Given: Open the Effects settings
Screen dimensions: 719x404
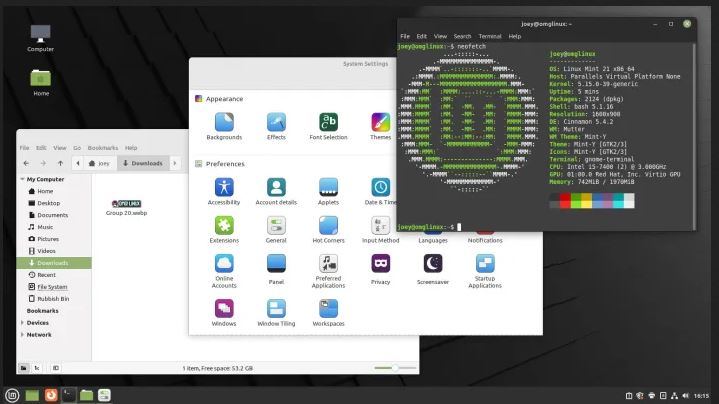Looking at the screenshot, I should pyautogui.click(x=276, y=126).
